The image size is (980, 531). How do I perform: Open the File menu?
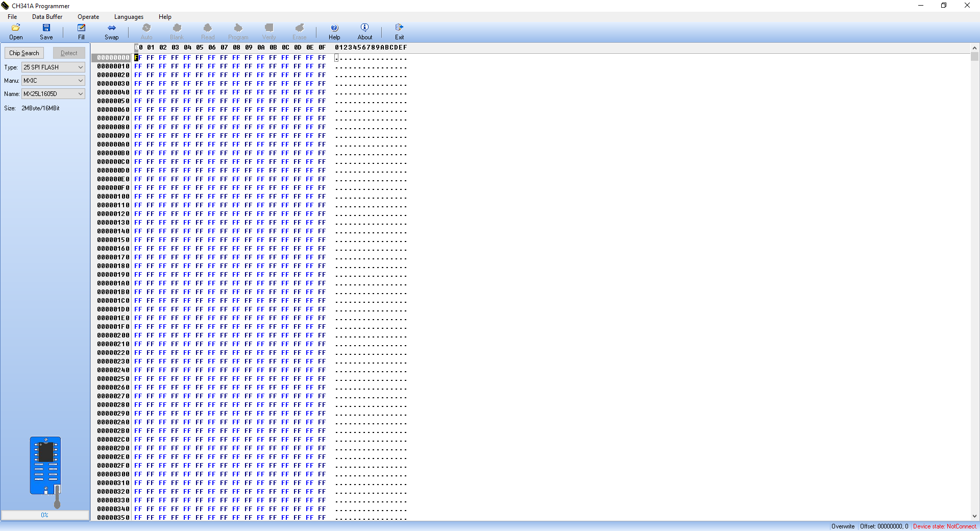coord(12,17)
